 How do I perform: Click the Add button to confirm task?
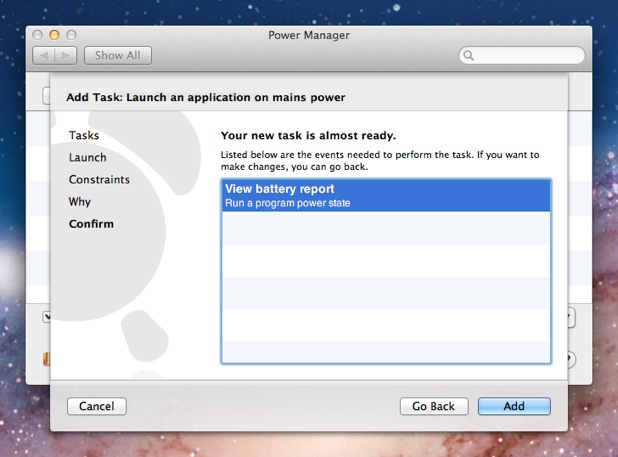[514, 406]
